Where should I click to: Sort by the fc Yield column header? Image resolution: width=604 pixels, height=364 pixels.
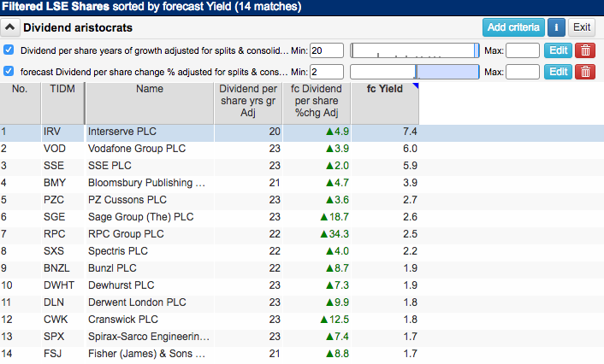385,103
